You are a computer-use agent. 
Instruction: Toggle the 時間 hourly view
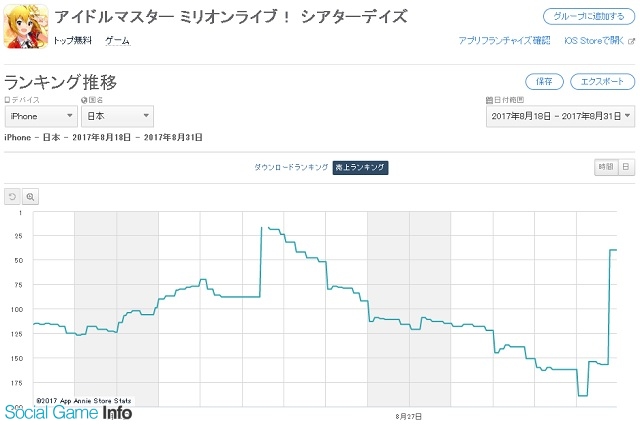coord(606,167)
